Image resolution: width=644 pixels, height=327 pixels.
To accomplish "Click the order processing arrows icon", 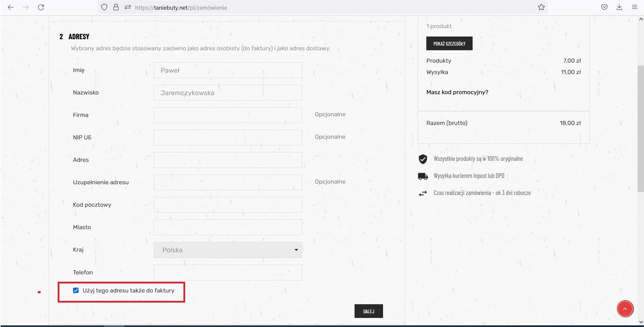I will click(x=423, y=193).
